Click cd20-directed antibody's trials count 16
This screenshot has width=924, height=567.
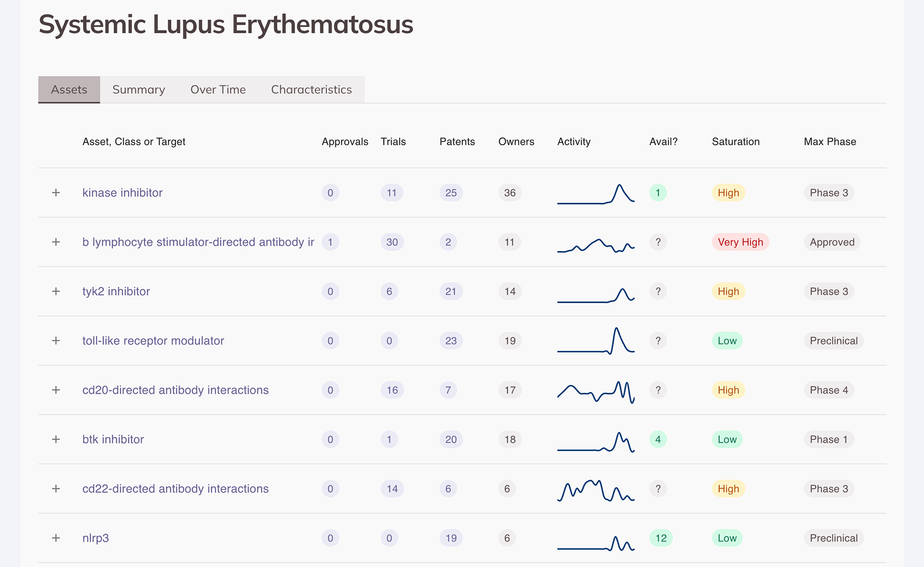pyautogui.click(x=392, y=390)
